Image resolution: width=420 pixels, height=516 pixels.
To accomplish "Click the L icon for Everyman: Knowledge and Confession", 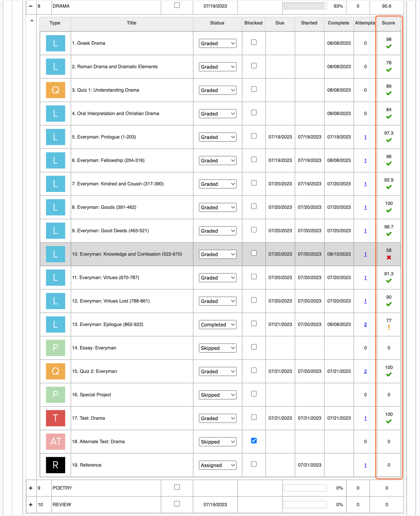I will click(x=55, y=254).
